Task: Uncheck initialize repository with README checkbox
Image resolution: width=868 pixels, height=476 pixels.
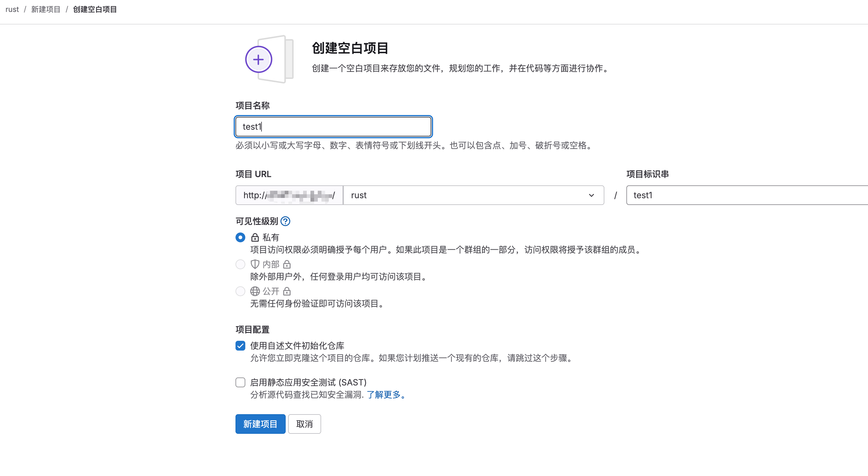Action: pyautogui.click(x=240, y=346)
